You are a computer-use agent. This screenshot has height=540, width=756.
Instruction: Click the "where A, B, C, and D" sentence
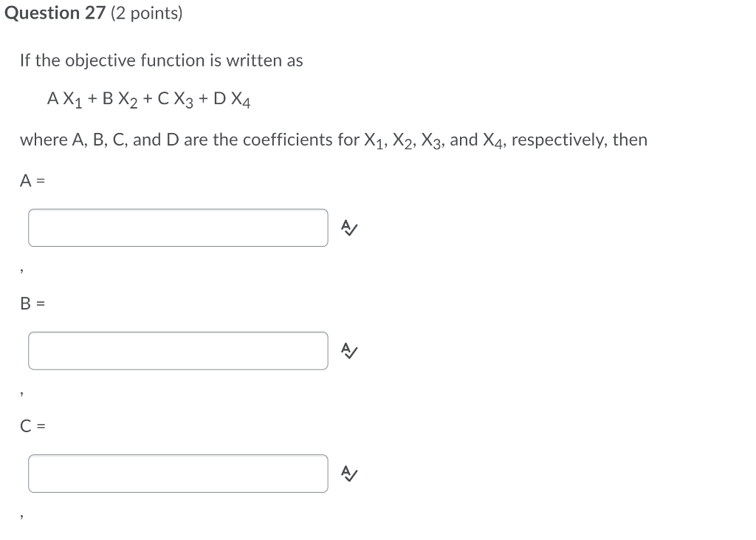pos(332,139)
